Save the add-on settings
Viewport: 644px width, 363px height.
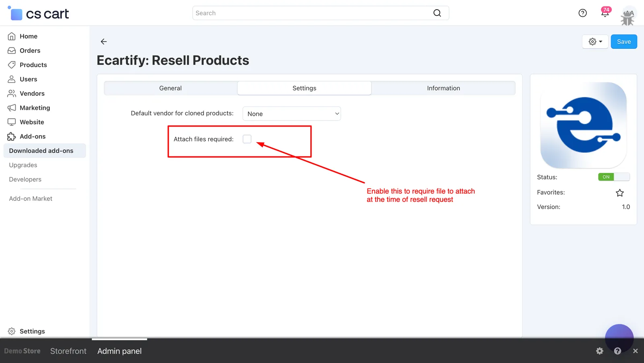tap(624, 41)
